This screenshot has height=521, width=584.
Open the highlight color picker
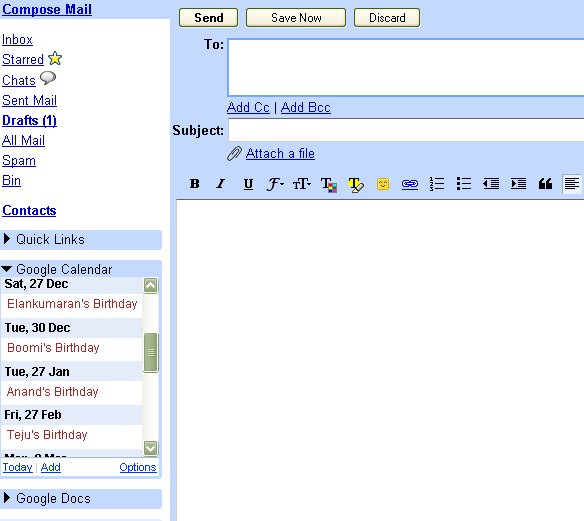coord(356,184)
